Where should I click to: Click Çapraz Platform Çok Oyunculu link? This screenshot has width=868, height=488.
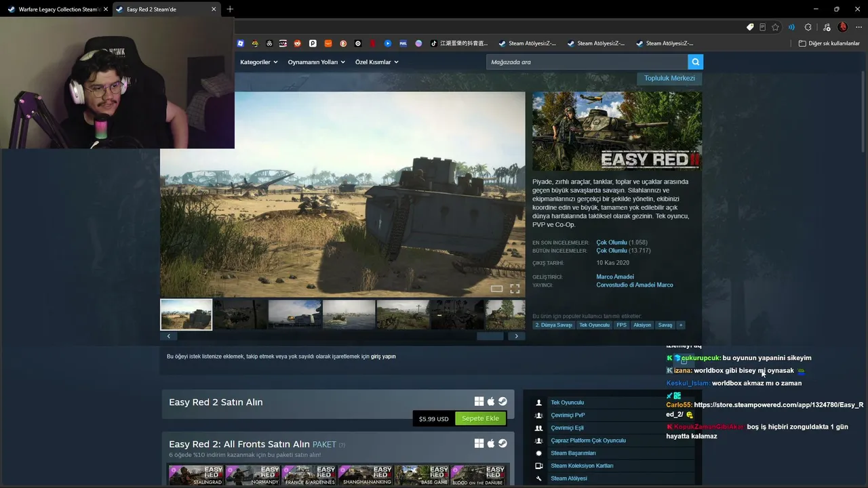click(x=588, y=441)
